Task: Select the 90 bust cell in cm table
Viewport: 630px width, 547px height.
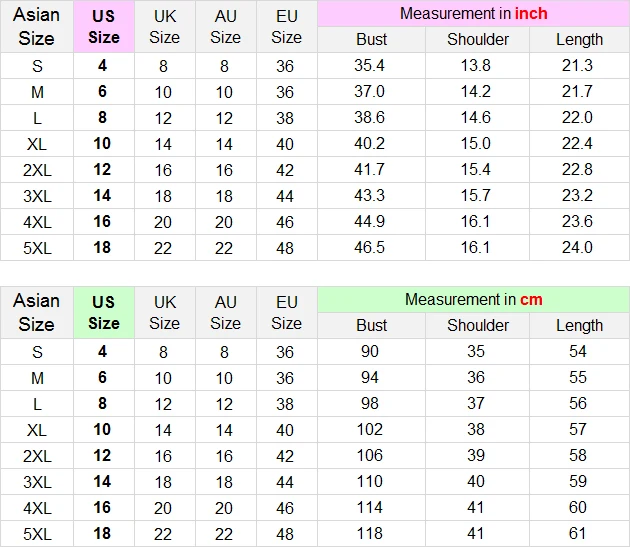Action: click(371, 352)
